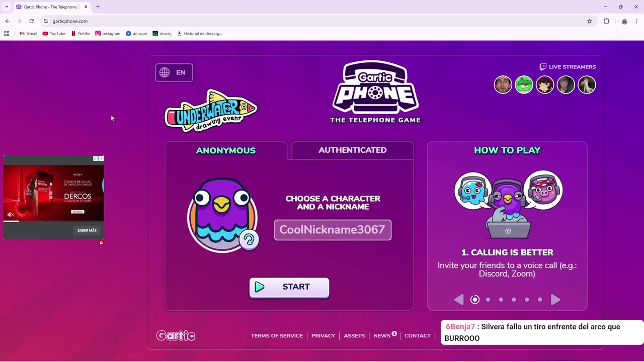Switch to the Authenticated tab

(353, 150)
